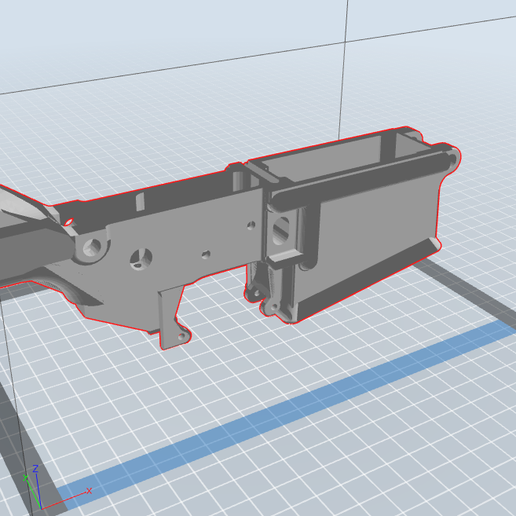This screenshot has width=516, height=516.
Task: Click the blue Z axis label
Action: click(36, 469)
